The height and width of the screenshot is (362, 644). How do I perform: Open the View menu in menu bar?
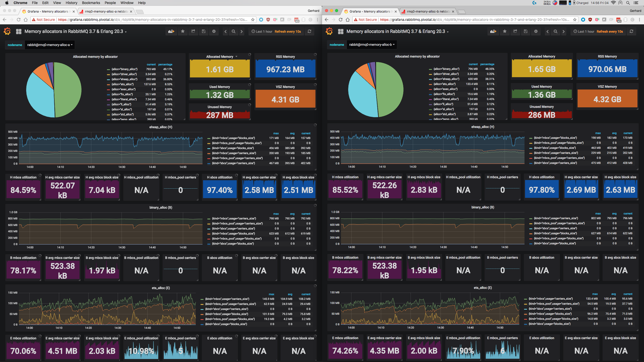[x=57, y=3]
